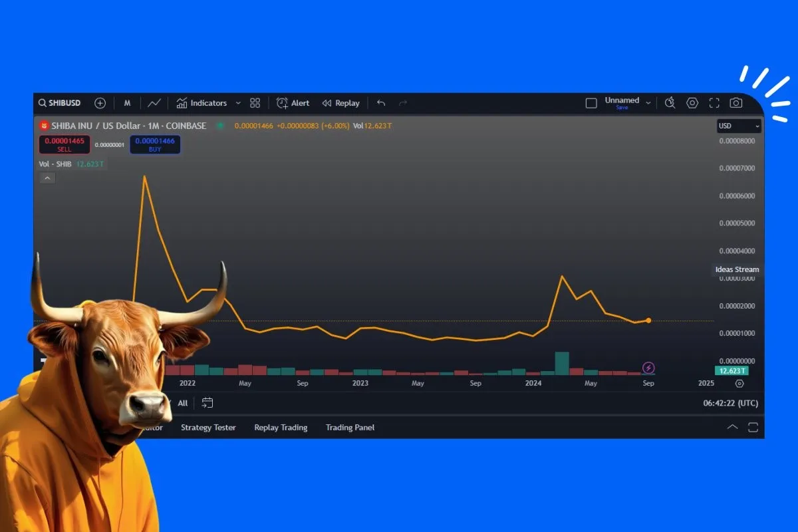This screenshot has width=798, height=532.
Task: Open the chart type line icon
Action: click(x=154, y=103)
